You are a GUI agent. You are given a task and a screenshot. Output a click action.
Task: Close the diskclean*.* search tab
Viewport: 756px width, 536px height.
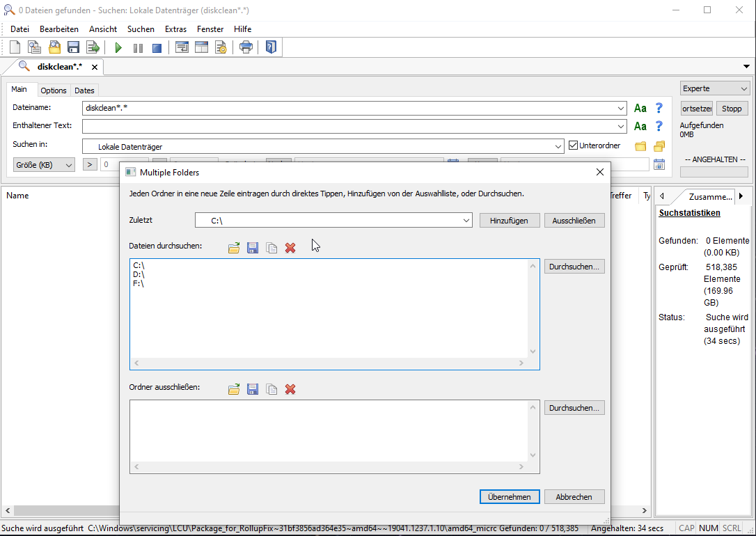coord(95,67)
